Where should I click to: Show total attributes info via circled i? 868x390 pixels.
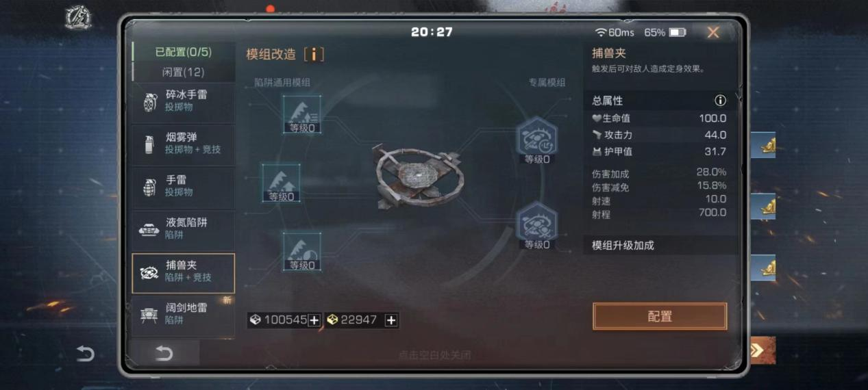tap(720, 101)
